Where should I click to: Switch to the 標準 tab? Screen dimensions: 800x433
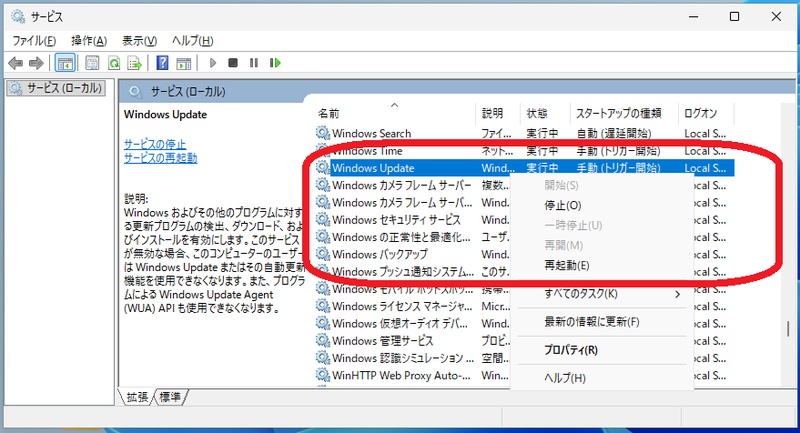[170, 397]
